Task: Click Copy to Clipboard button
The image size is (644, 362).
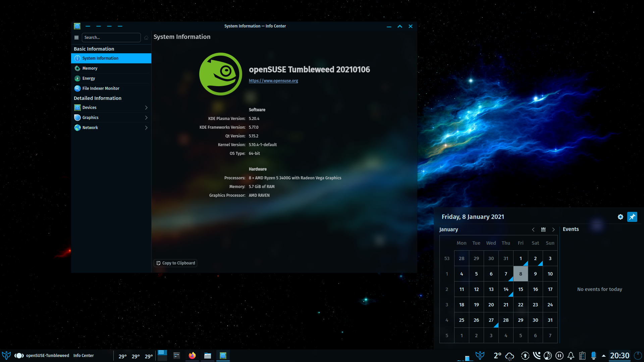Action: (x=175, y=263)
